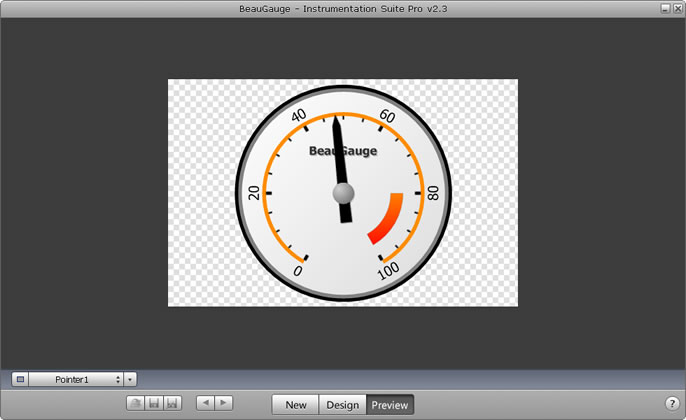Click the 100 scale label
The height and width of the screenshot is (420, 686).
[388, 271]
